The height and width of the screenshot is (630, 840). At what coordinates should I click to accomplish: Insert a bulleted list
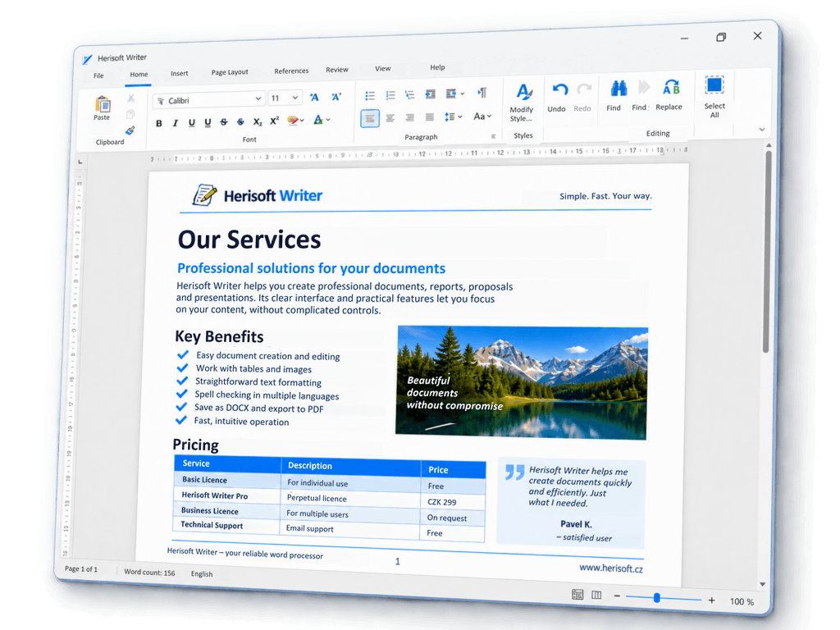tap(370, 96)
